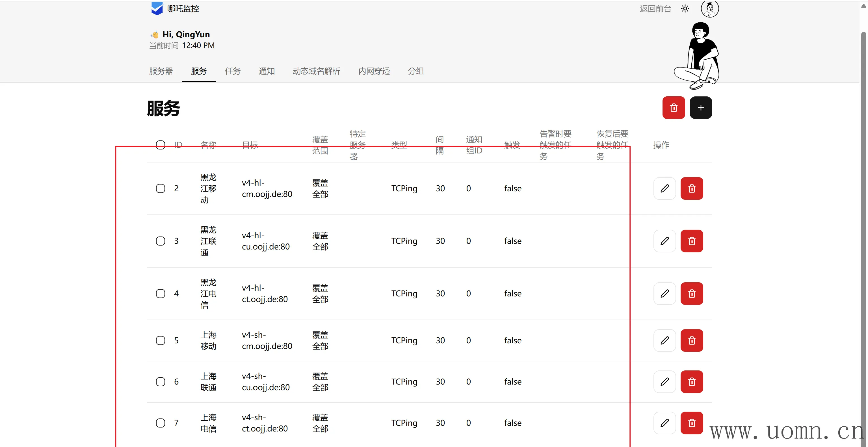Click the 哪吒监控 logo icon
Screen dimensions: 868x447
[x=157, y=8]
